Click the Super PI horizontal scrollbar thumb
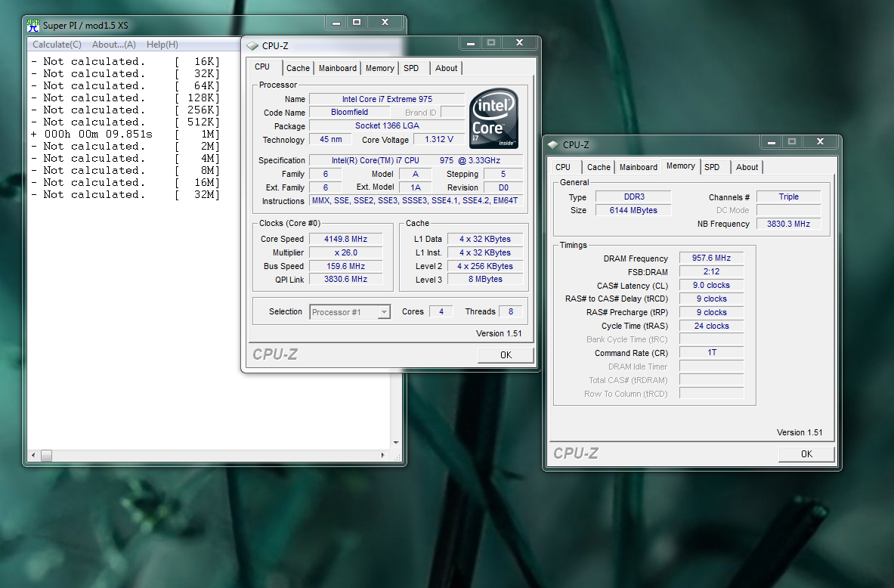This screenshot has height=588, width=894. [x=46, y=456]
